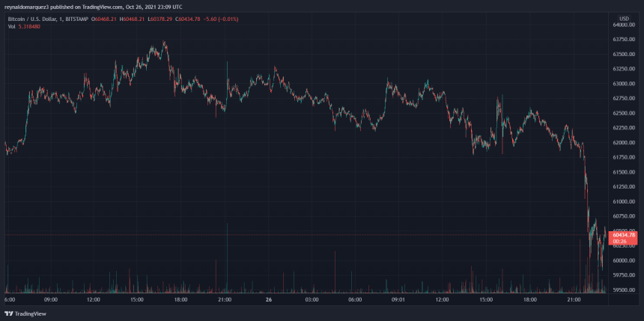This screenshot has height=321, width=644.
Task: Click the TradingView logo icon at bottom left
Action: tap(9, 314)
